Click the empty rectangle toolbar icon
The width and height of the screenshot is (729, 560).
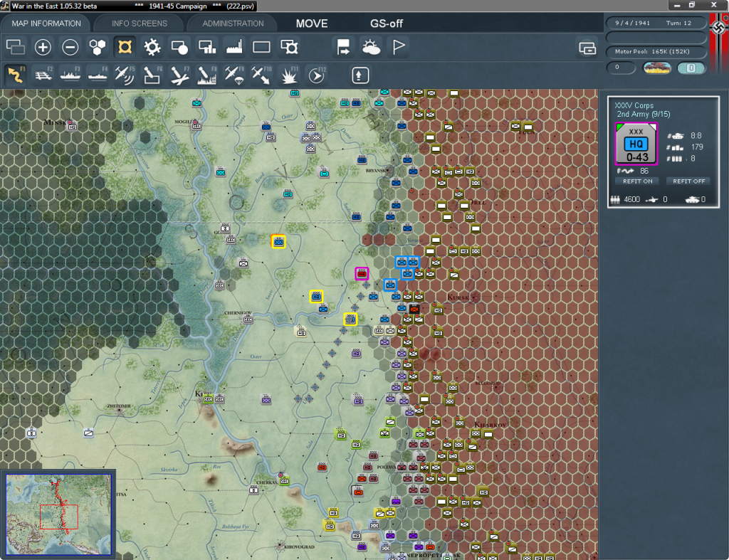click(261, 47)
